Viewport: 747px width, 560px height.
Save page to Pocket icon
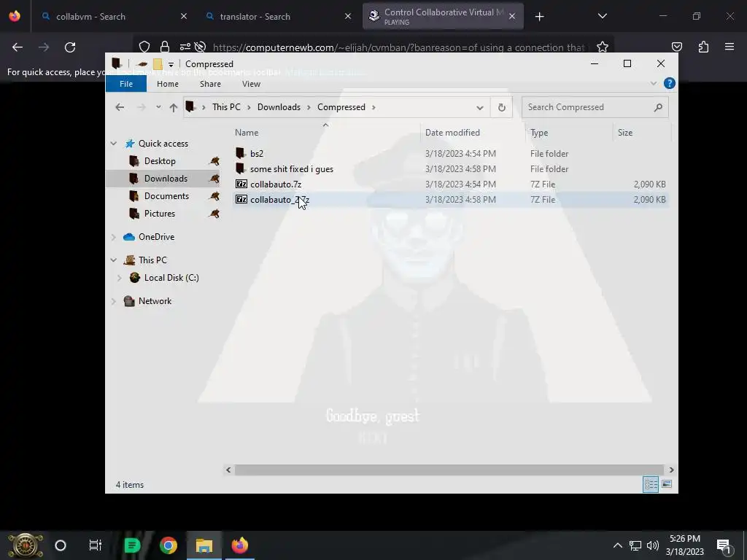pyautogui.click(x=676, y=47)
